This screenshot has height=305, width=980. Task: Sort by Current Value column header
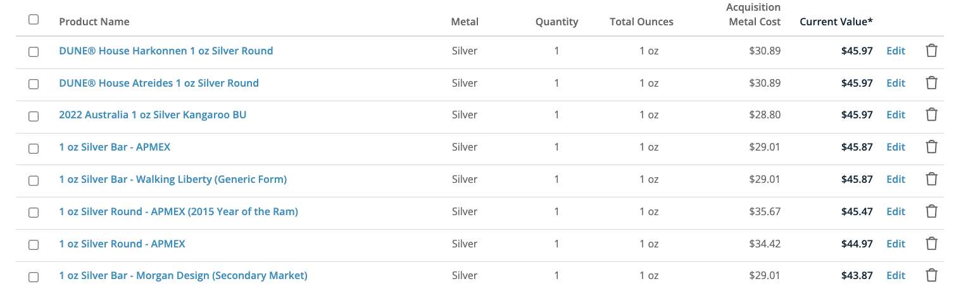click(x=836, y=22)
